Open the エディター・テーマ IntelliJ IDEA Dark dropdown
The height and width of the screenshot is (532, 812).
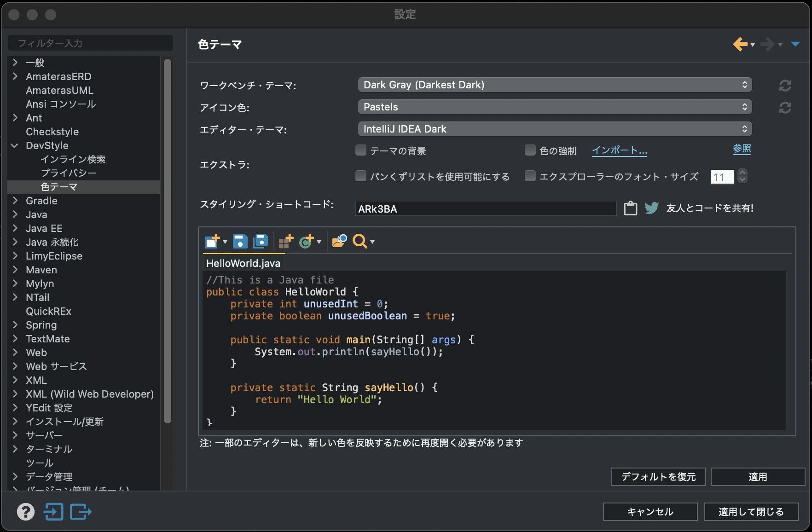pos(555,129)
